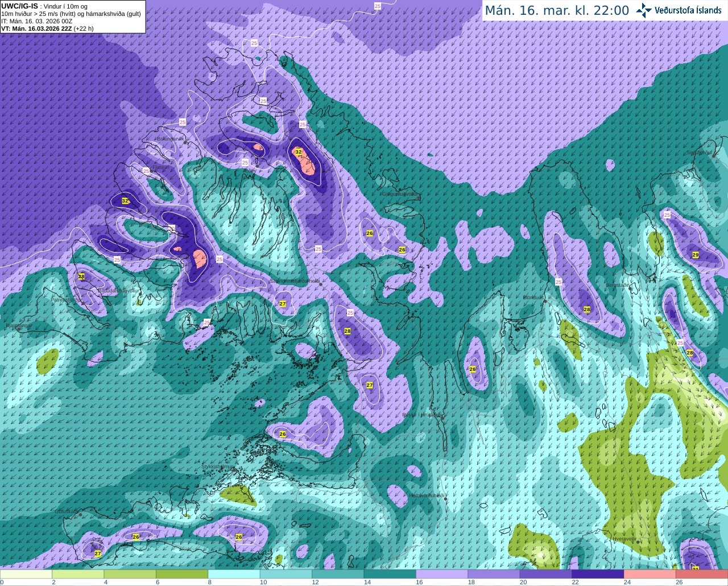Pick the light teal 10–12 legend swatch

pyautogui.click(x=286, y=574)
